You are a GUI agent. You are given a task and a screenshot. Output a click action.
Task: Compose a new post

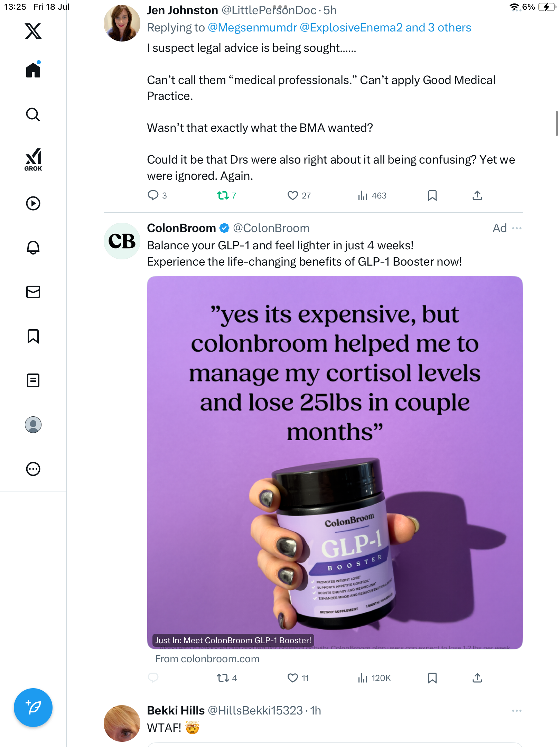[x=33, y=708]
